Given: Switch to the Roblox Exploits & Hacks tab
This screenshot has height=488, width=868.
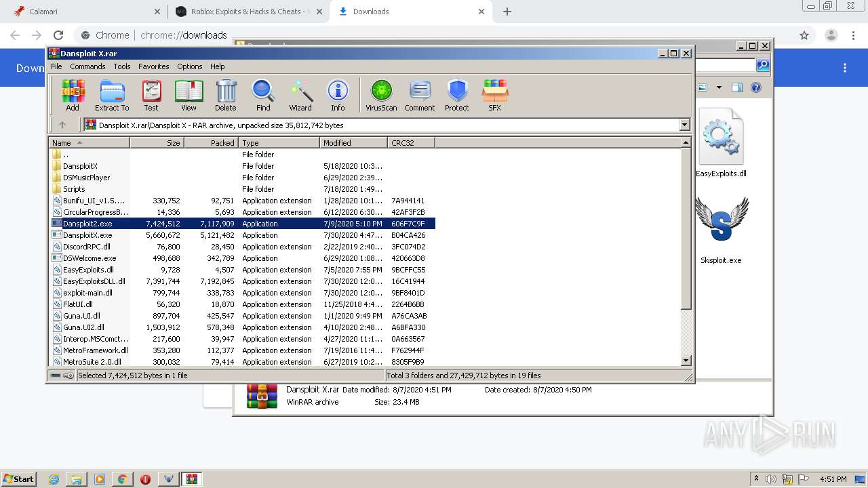Looking at the screenshot, I should pos(248,12).
